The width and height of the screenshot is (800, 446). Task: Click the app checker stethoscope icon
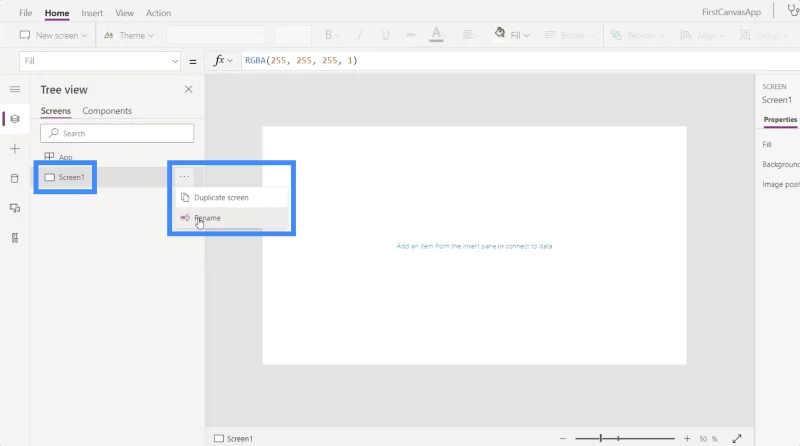(793, 11)
